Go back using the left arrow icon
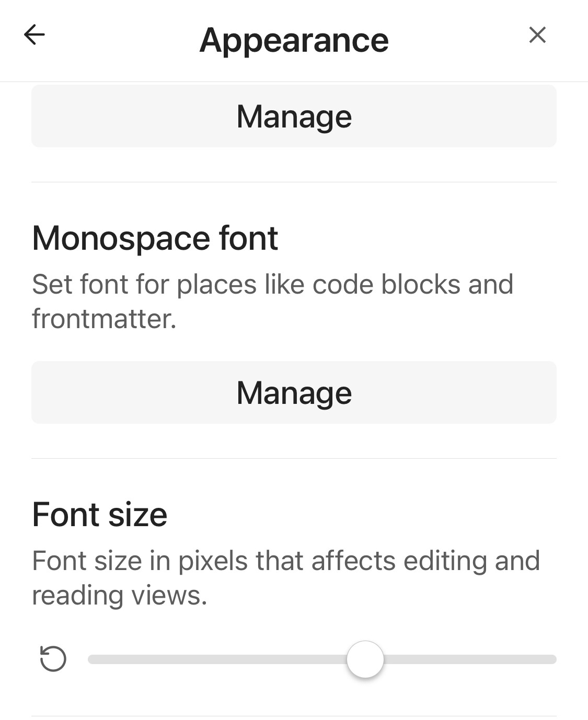 (x=34, y=35)
